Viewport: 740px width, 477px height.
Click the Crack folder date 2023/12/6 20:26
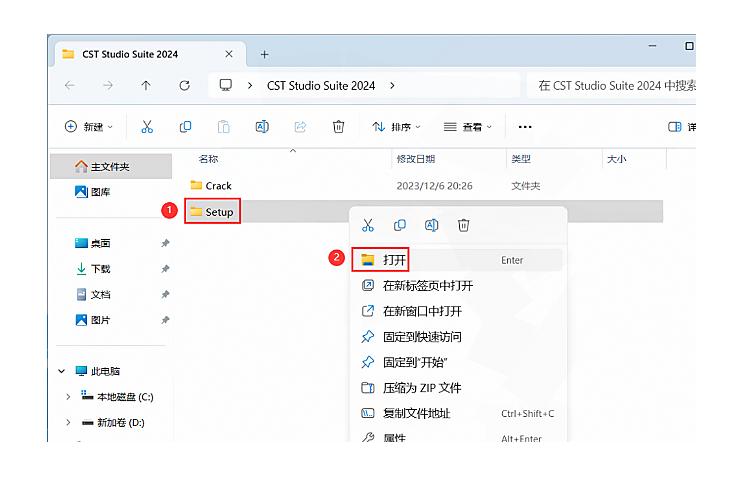pos(434,186)
